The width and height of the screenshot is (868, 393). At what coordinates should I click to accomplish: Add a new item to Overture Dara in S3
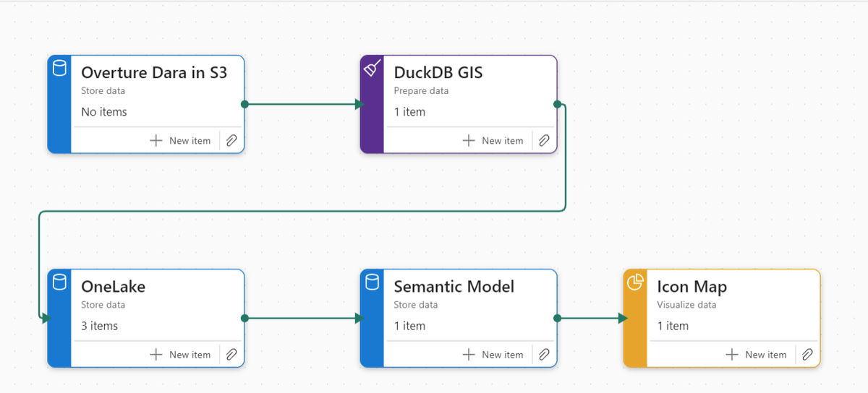pyautogui.click(x=180, y=141)
